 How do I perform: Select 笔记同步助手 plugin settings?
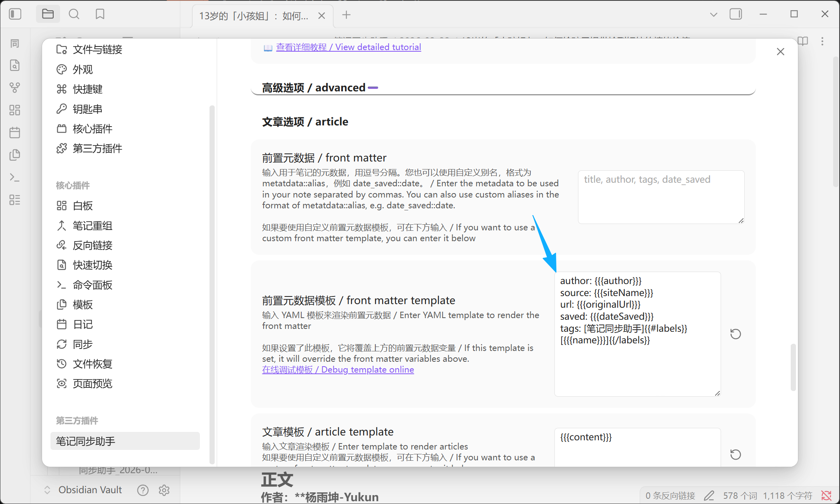tap(125, 441)
